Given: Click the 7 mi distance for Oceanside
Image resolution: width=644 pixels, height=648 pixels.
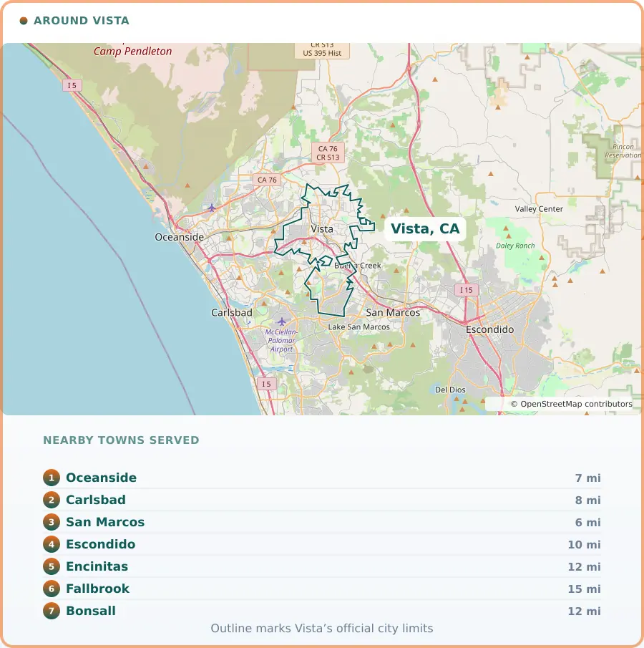Looking at the screenshot, I should [587, 478].
